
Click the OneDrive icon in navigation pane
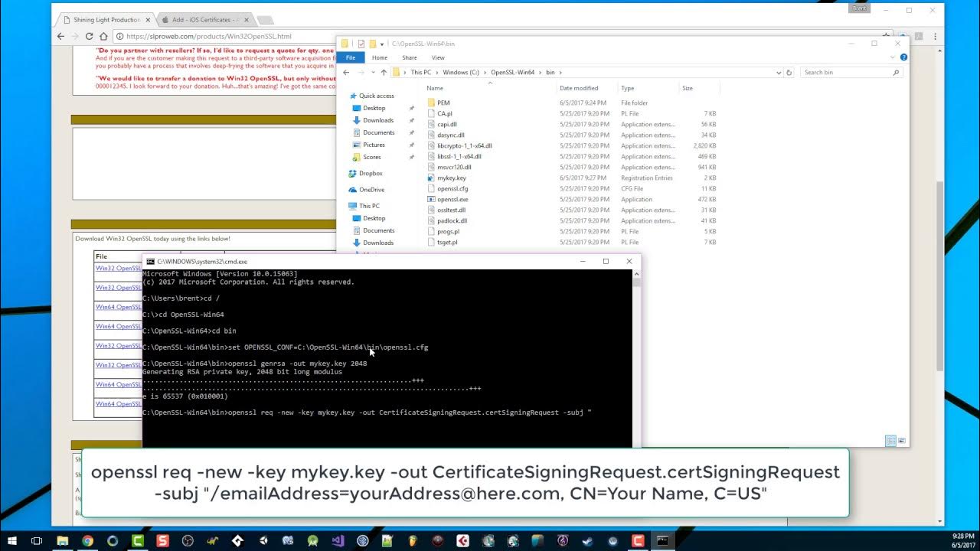click(x=352, y=190)
